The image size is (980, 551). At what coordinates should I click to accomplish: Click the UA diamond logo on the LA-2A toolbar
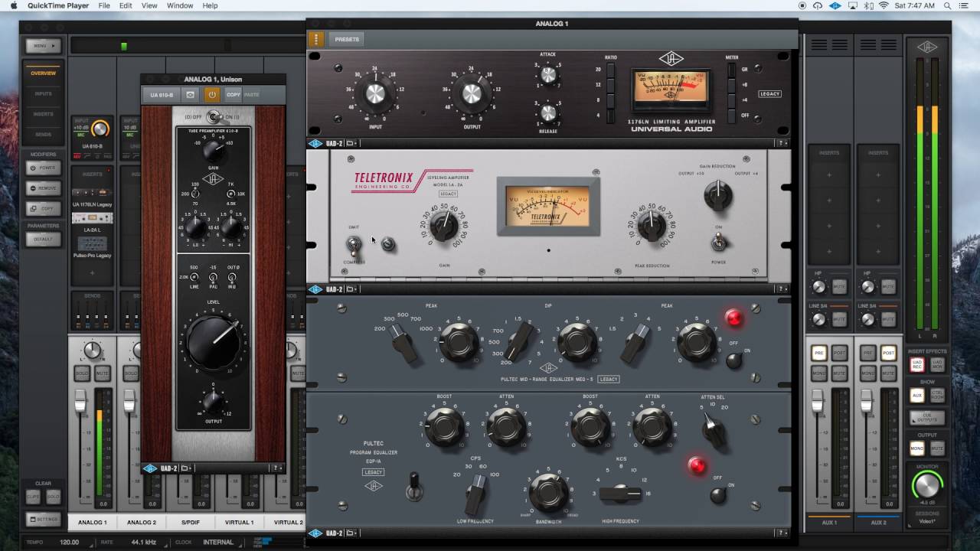click(x=315, y=289)
